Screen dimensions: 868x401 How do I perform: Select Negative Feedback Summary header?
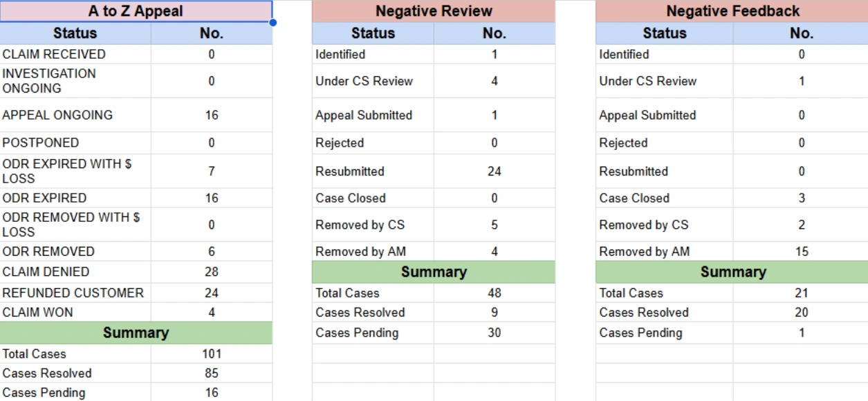click(732, 272)
